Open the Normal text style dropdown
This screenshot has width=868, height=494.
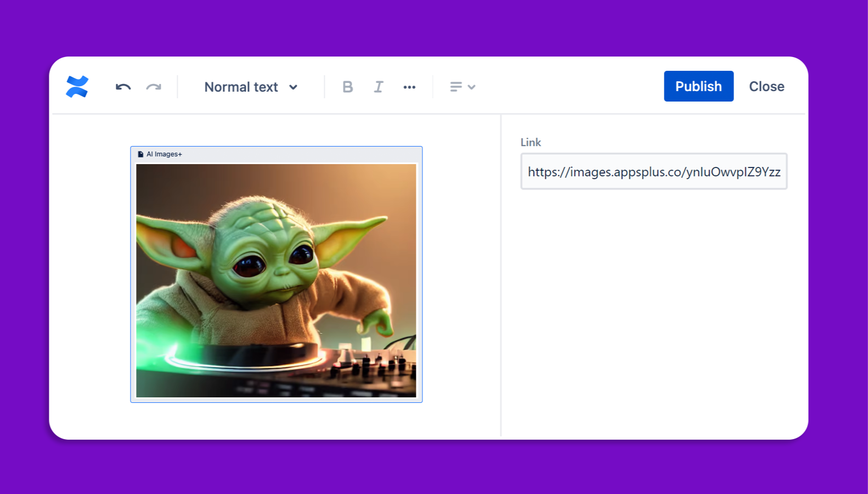[251, 87]
